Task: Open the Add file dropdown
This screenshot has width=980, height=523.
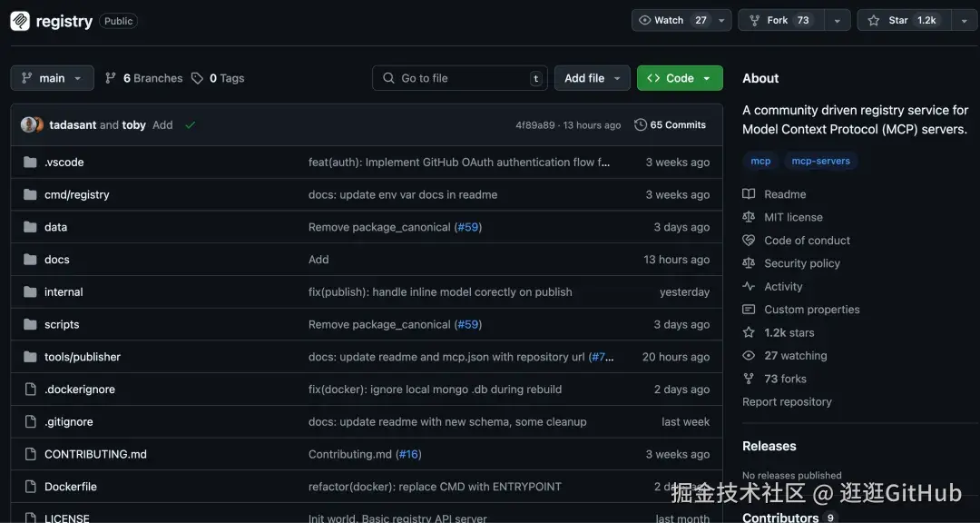Action: [592, 78]
